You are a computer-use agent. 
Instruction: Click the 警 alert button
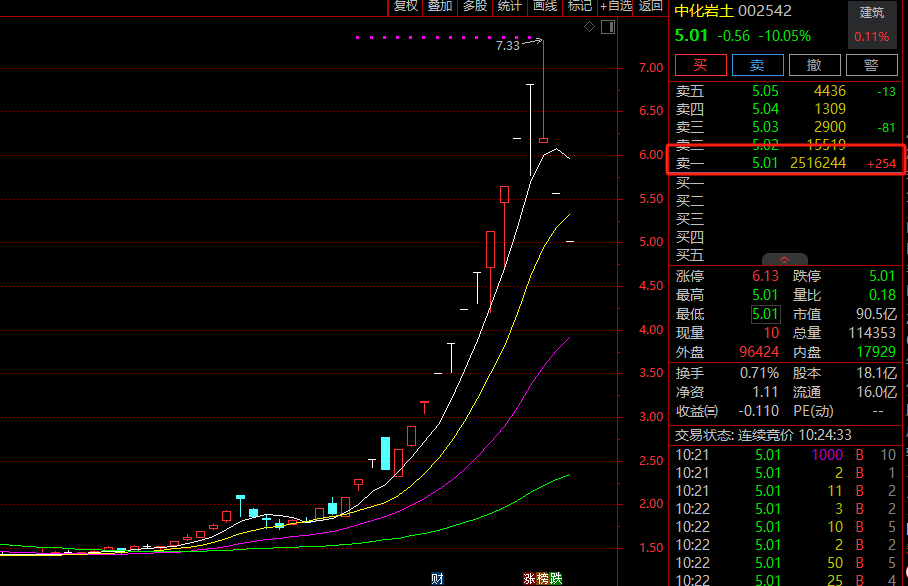tap(871, 65)
